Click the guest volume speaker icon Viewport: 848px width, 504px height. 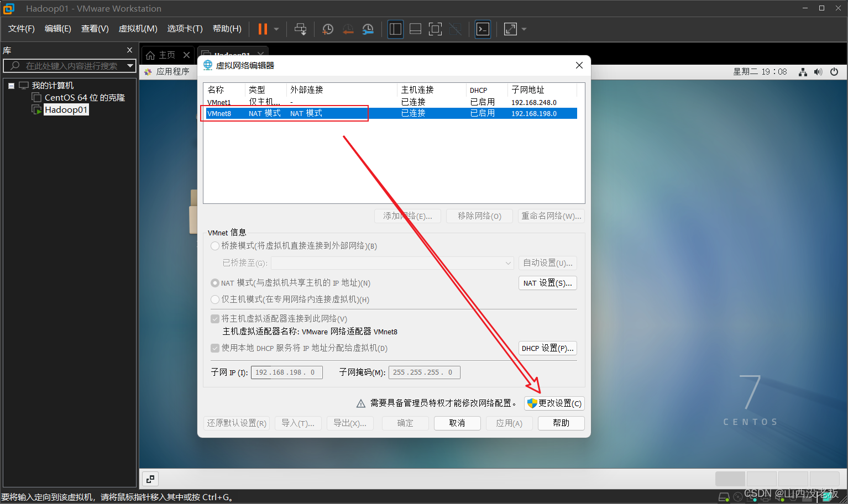tap(818, 72)
